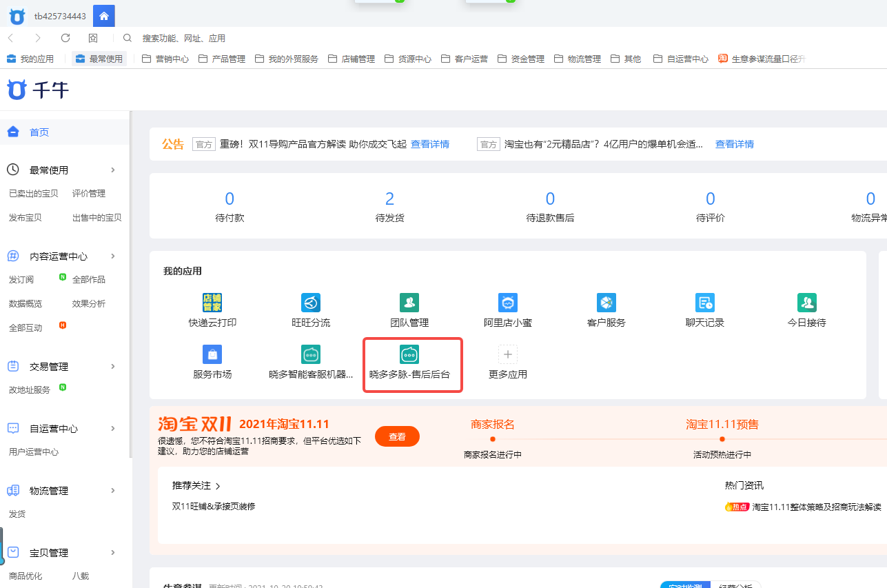
Task: Open the 资金管理 bookmark folder
Action: (521, 59)
